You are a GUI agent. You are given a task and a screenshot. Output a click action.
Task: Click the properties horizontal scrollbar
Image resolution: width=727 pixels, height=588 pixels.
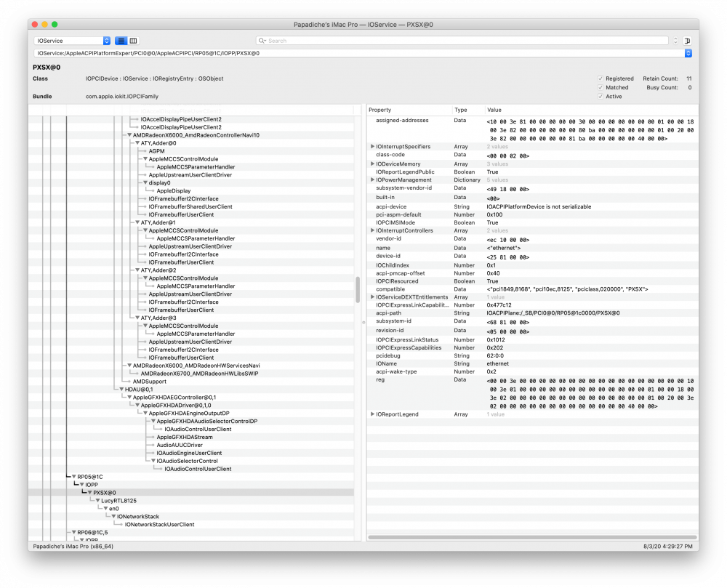[532, 538]
